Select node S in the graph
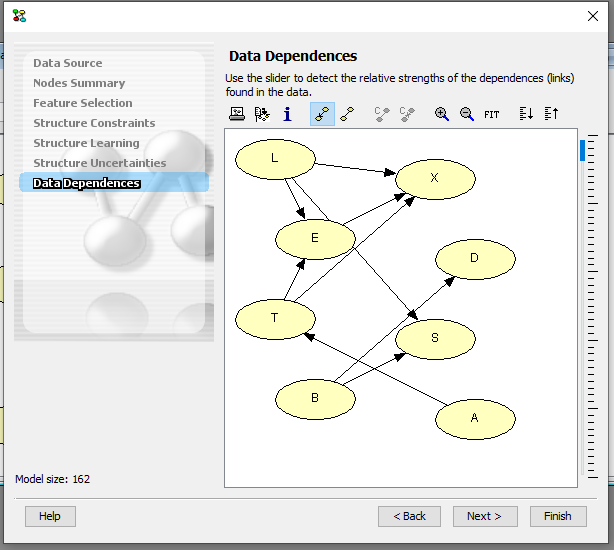 (x=435, y=339)
